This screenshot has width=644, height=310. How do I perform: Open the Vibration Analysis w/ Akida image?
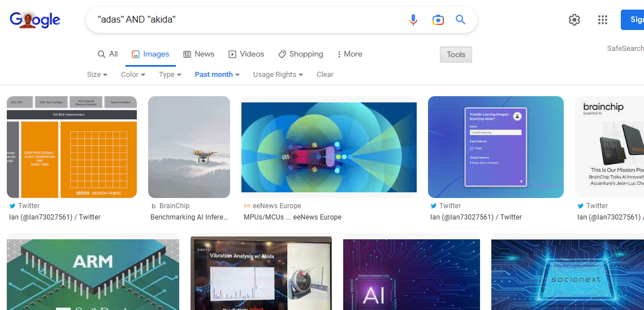click(x=261, y=274)
